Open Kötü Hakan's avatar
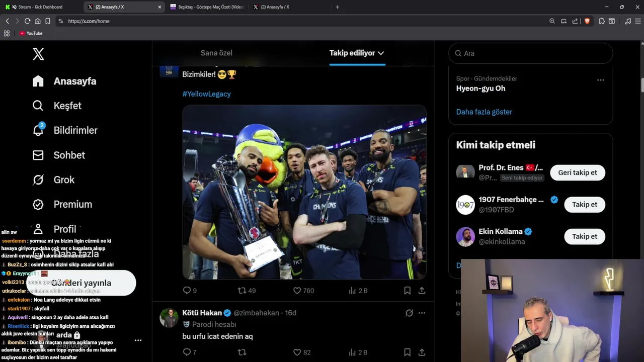 click(x=169, y=318)
